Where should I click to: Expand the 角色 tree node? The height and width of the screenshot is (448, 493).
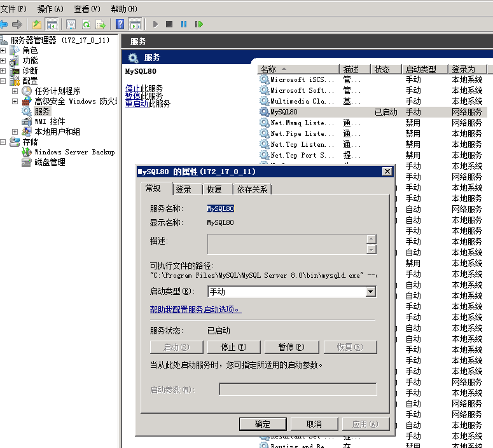pos(3,50)
